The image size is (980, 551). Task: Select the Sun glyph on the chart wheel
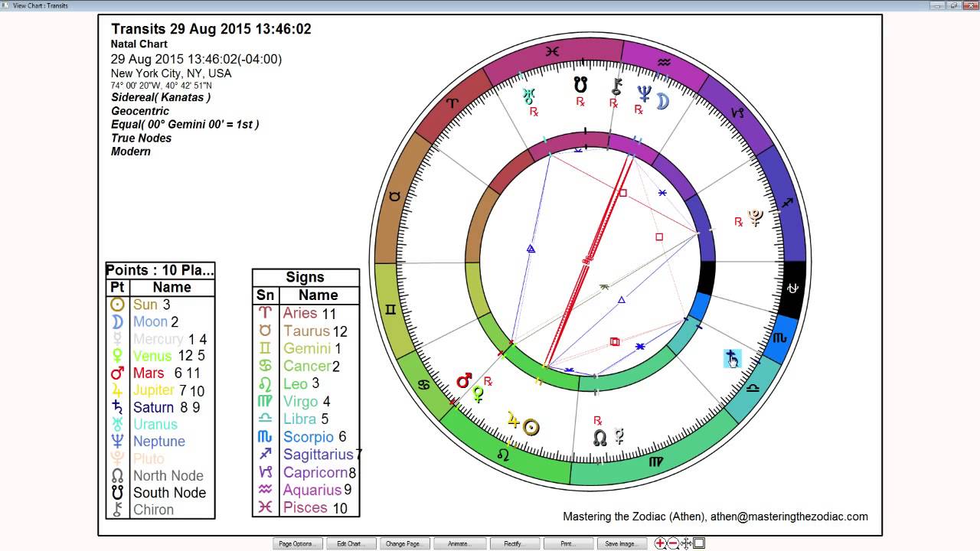coord(531,427)
